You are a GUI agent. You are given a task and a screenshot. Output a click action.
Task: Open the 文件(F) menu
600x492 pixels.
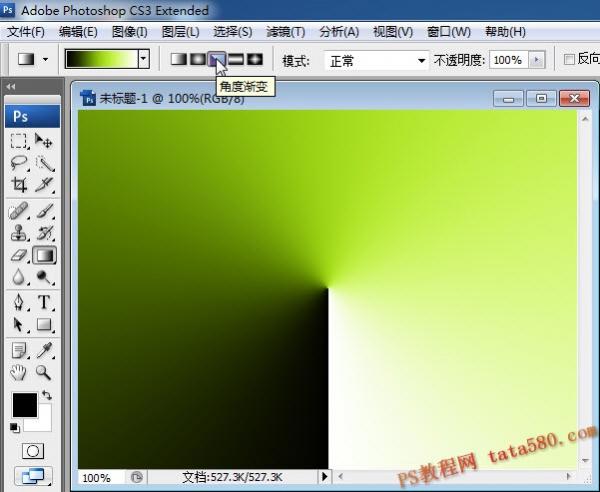(x=25, y=32)
